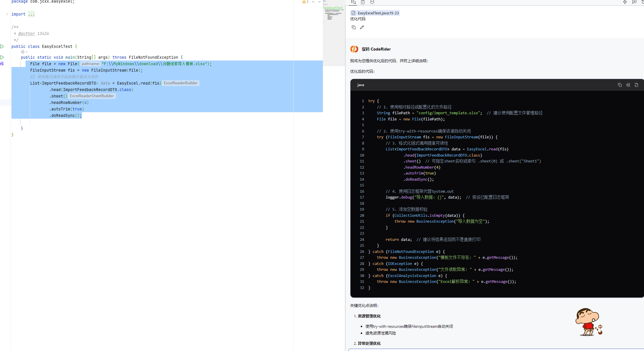This screenshot has width=644, height=351.
Task: Click the purple AI gutter icon beside File line
Action: (x=2, y=64)
